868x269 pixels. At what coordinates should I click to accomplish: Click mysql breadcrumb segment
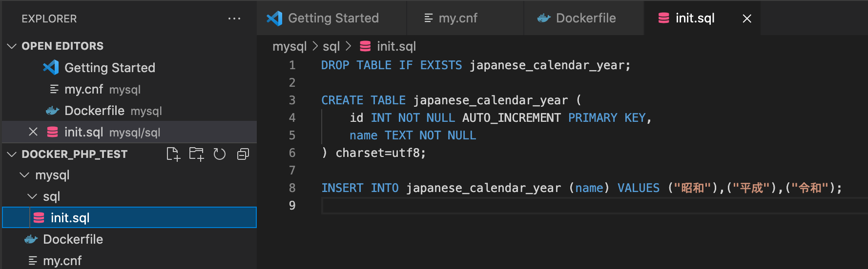coord(289,46)
